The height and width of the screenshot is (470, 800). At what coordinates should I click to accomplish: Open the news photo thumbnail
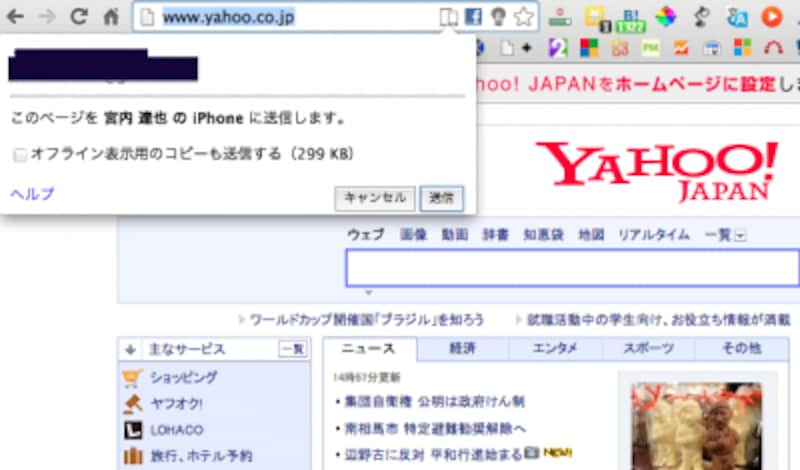click(697, 426)
